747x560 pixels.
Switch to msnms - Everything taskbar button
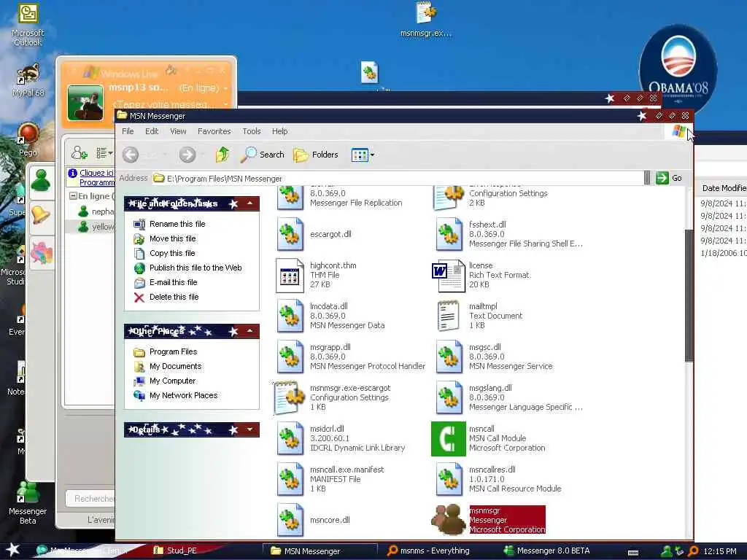click(428, 551)
